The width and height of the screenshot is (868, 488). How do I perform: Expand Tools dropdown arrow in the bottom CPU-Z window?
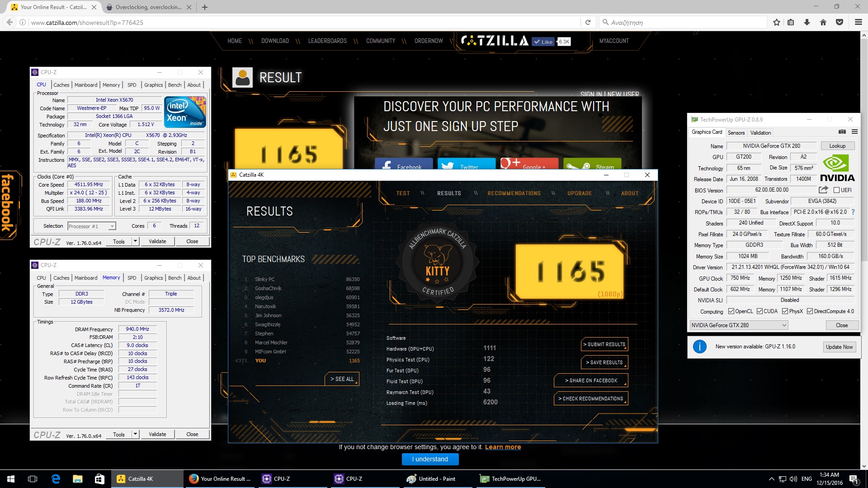[x=135, y=434]
